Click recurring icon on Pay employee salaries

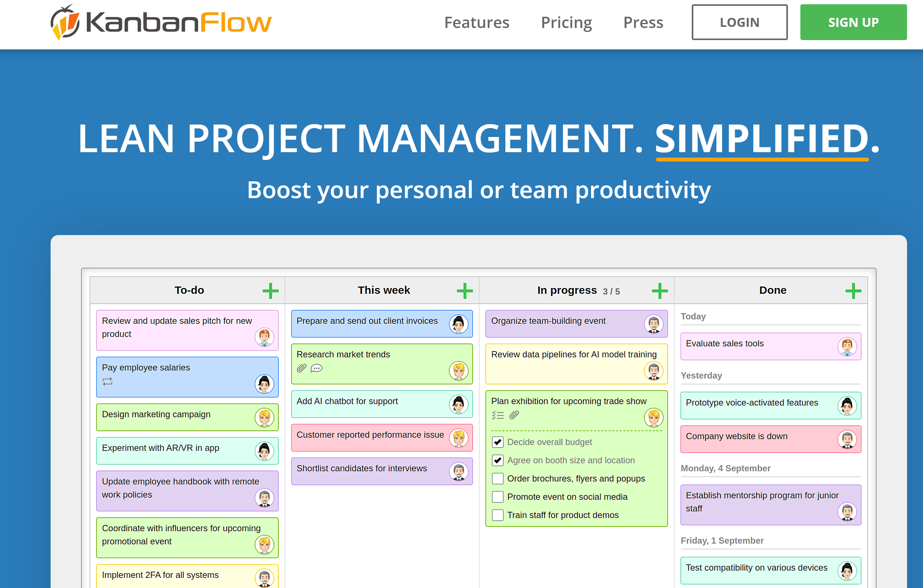[x=107, y=381]
